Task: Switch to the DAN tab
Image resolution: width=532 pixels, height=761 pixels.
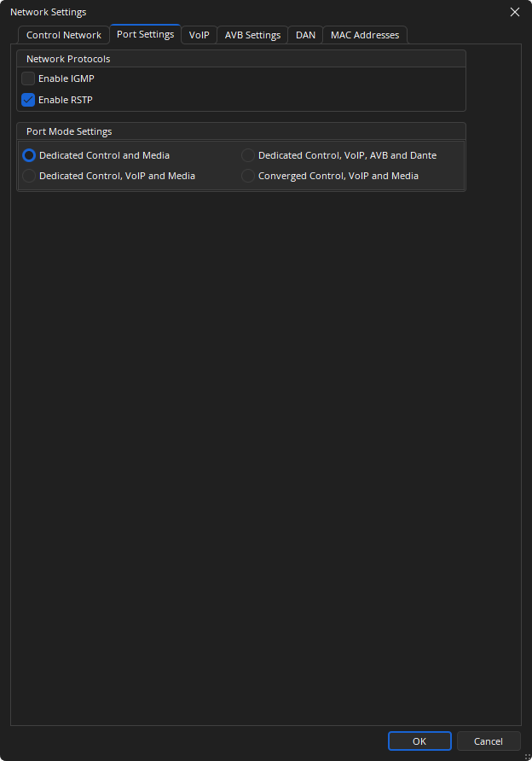Action: click(x=305, y=35)
